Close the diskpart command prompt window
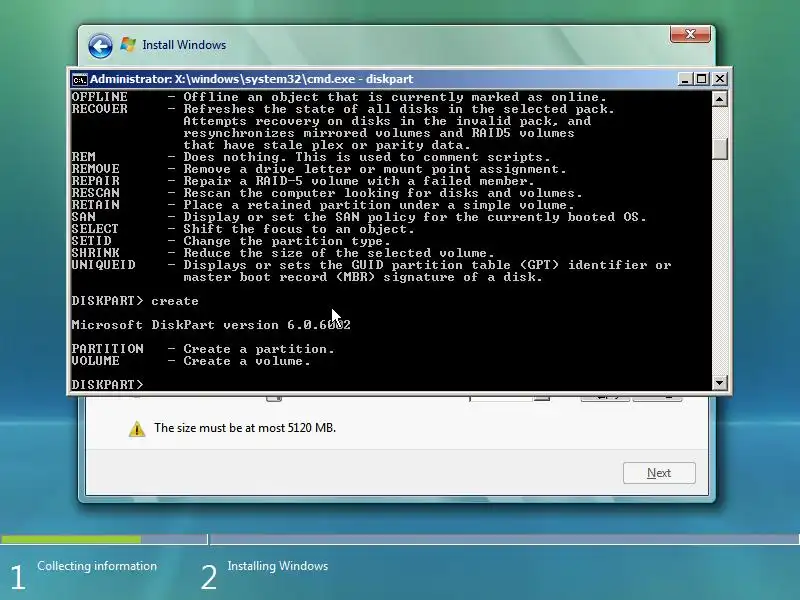 pos(719,79)
